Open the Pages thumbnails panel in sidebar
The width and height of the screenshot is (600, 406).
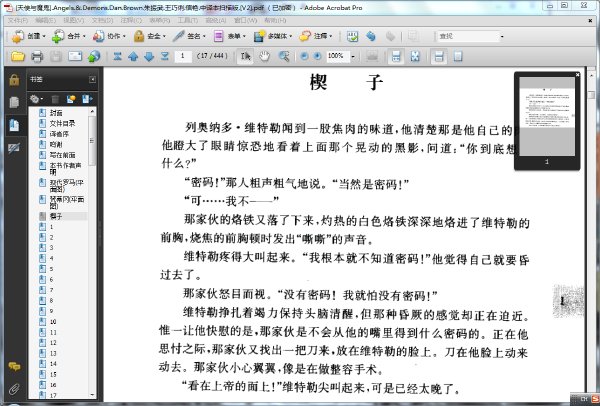coord(14,103)
